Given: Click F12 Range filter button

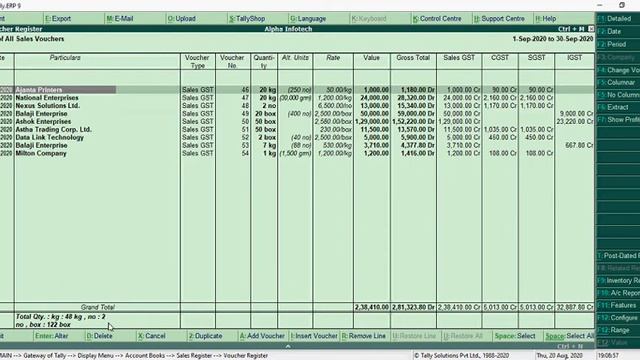Looking at the screenshot, I should (618, 330).
